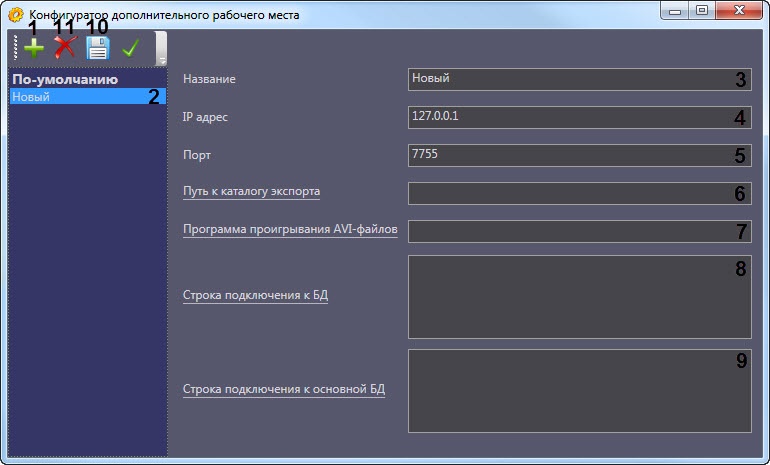Click into the Название text field

pos(578,79)
